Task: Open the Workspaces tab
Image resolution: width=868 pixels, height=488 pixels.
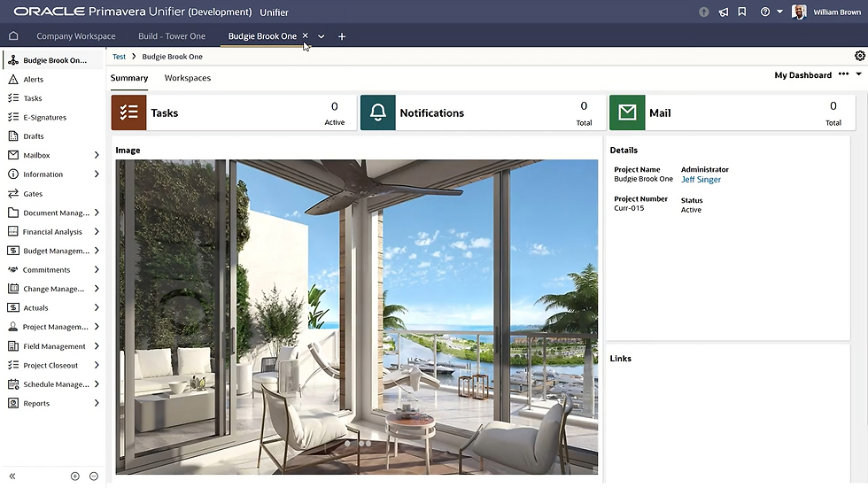Action: (x=187, y=78)
